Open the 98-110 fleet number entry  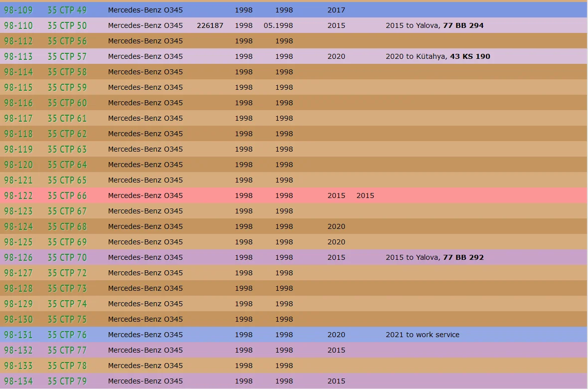click(x=18, y=25)
